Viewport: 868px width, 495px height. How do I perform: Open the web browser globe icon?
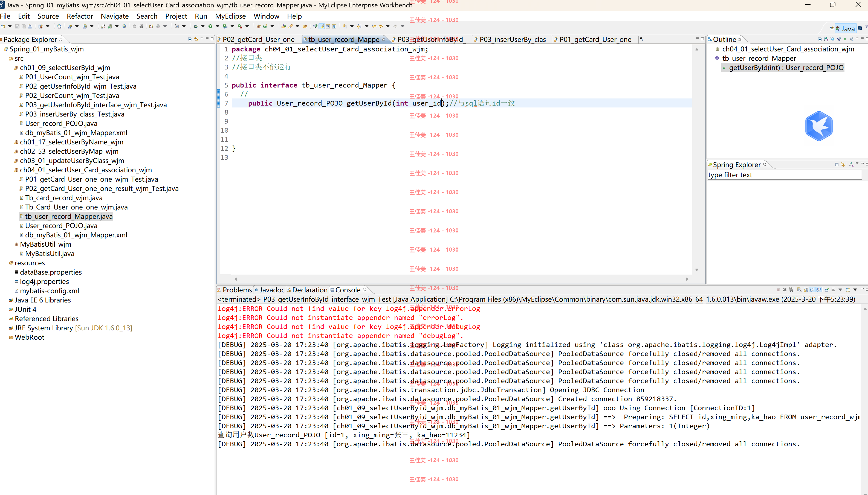tap(124, 27)
